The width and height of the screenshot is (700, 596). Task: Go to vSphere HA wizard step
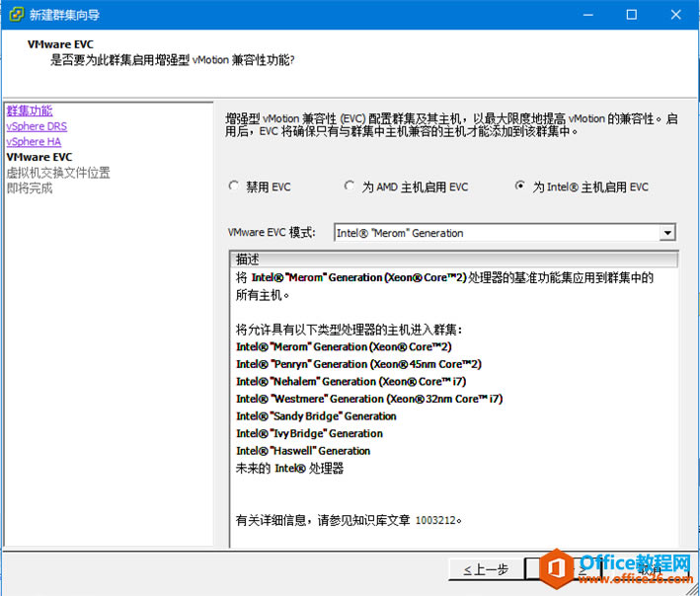(x=34, y=142)
